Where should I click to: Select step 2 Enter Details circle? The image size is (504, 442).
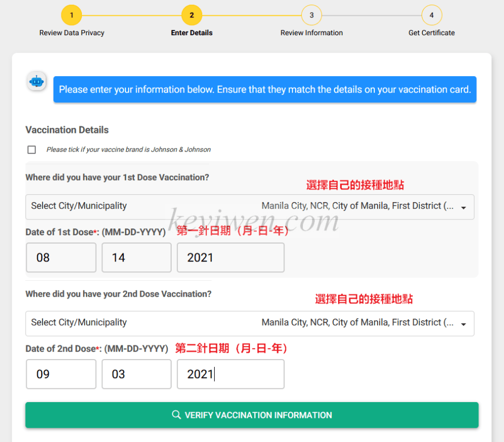pos(192,15)
